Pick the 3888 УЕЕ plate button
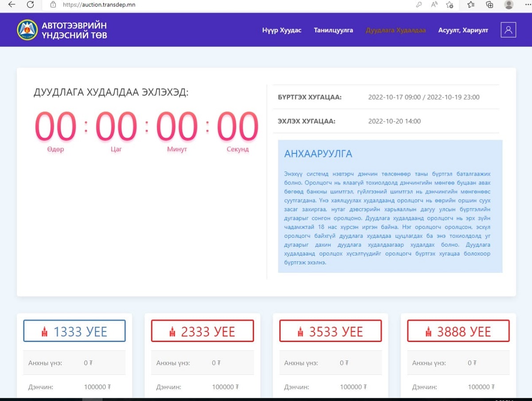Image resolution: width=532 pixels, height=401 pixels. (x=458, y=331)
